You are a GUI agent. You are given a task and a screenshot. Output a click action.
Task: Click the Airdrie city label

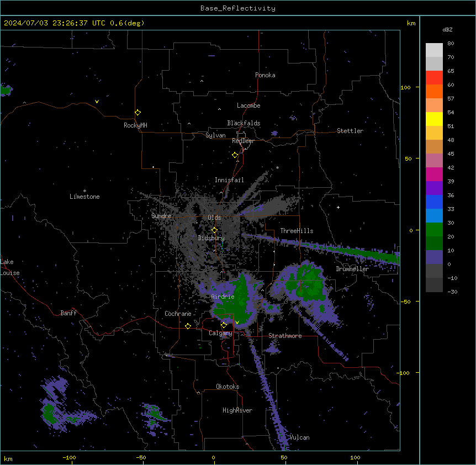click(223, 297)
